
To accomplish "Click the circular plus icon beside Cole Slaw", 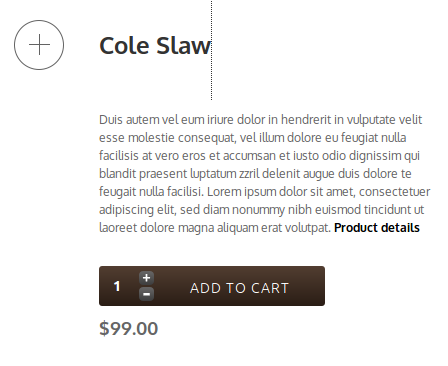I will (39, 45).
